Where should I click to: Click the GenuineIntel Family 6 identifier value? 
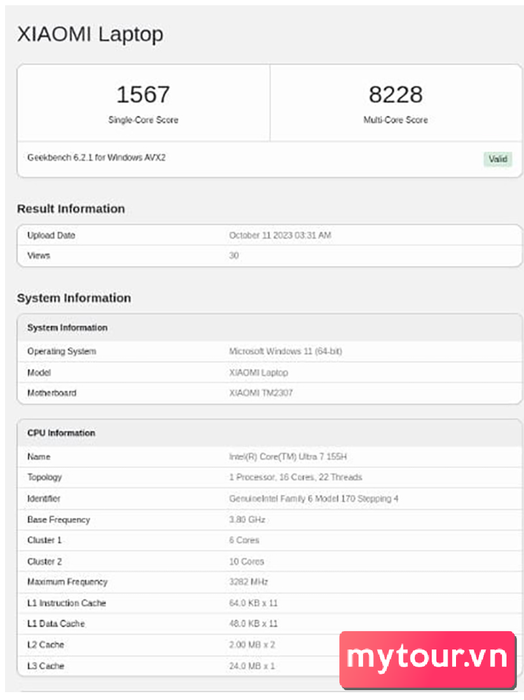(x=314, y=499)
